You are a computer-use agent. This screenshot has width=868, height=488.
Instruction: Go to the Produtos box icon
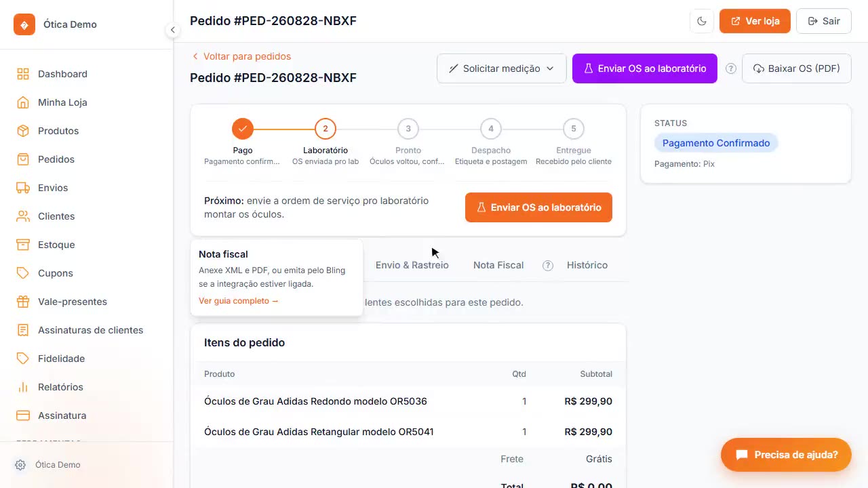click(x=23, y=131)
